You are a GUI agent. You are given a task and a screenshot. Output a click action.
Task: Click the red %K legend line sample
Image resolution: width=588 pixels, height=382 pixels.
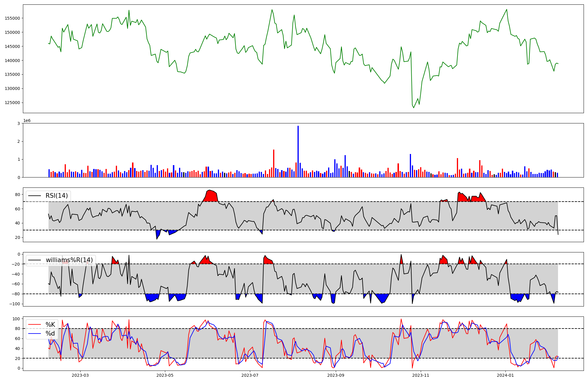(35, 325)
